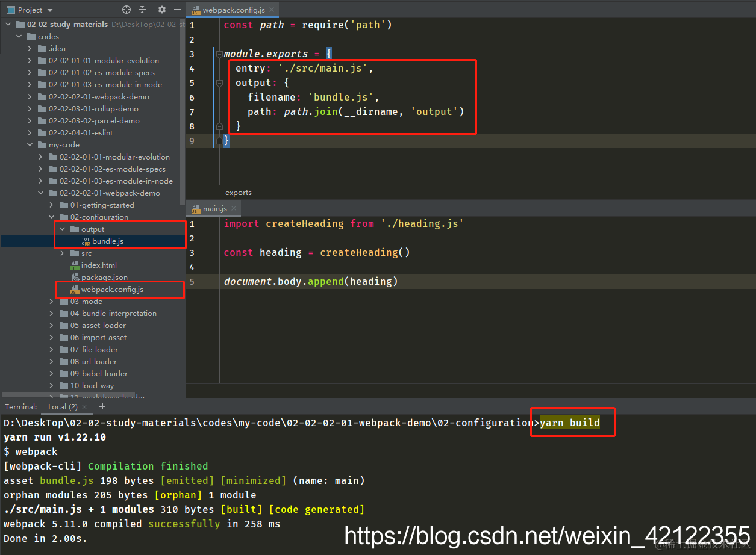Select the 02-02-01-03-es-module-in-node folder under codes

[x=105, y=85]
